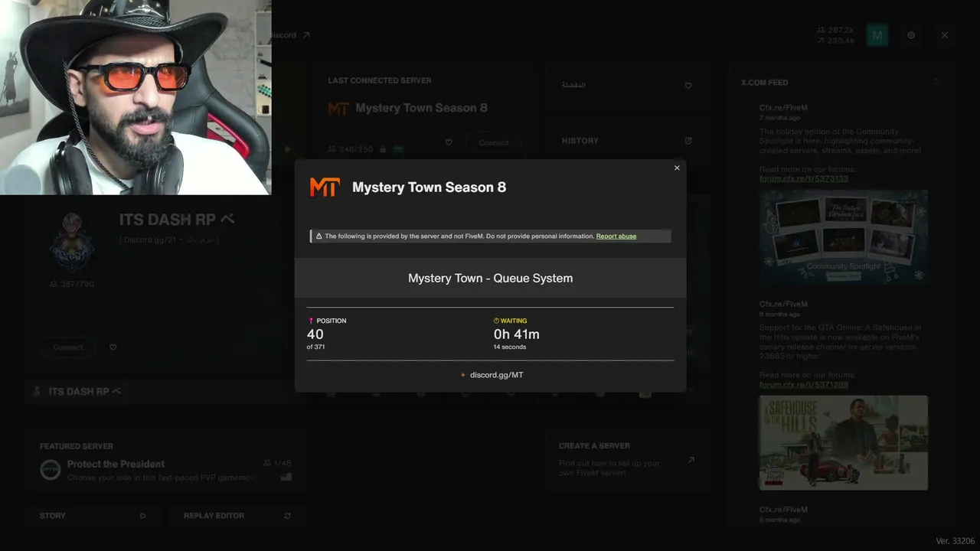
Task: Open the CREATE A SERVER card
Action: [x=627, y=461]
